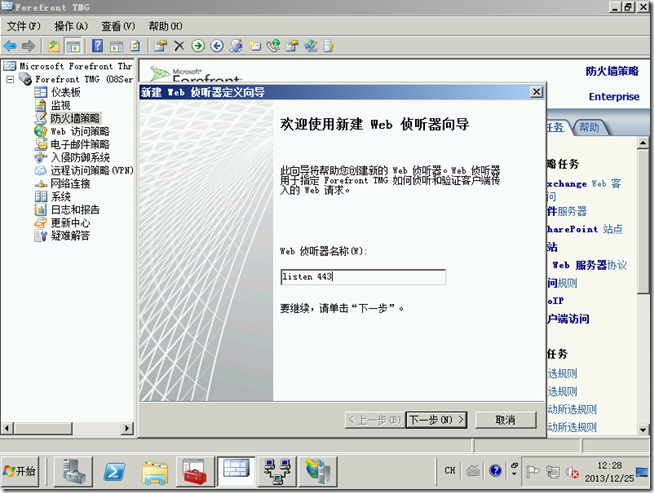Click the Forefront TMG firewall taskbar icon

click(x=236, y=471)
